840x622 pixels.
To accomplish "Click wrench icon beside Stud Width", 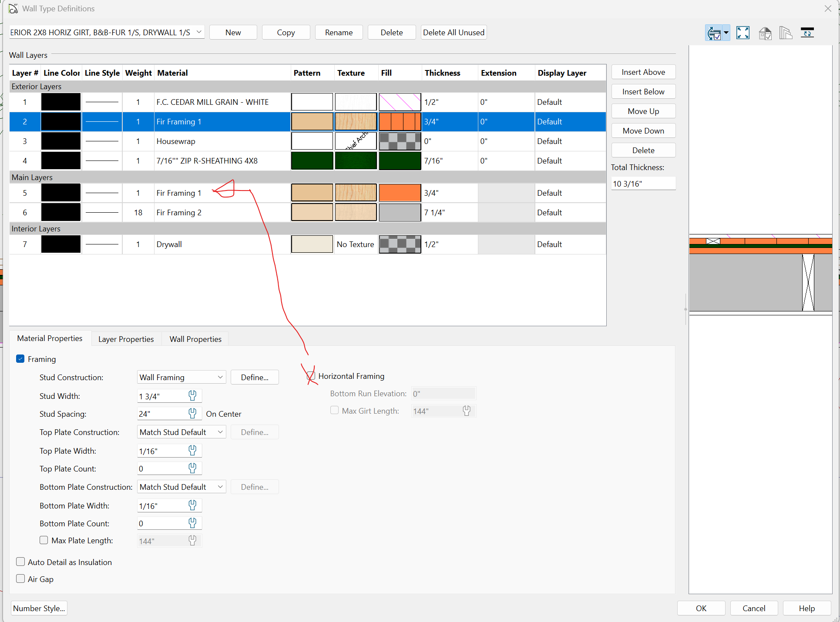I will click(x=192, y=395).
